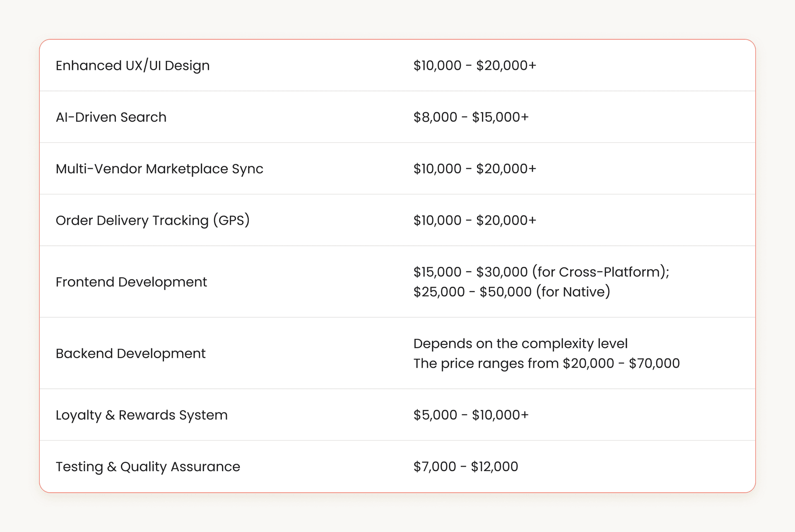The height and width of the screenshot is (532, 795).
Task: Select the Backend Development feature name
Action: click(x=130, y=353)
